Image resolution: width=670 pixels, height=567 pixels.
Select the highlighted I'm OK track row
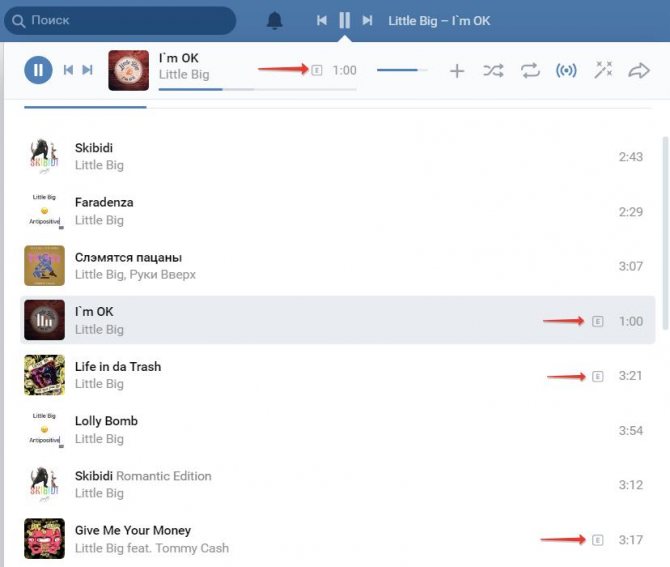338,320
